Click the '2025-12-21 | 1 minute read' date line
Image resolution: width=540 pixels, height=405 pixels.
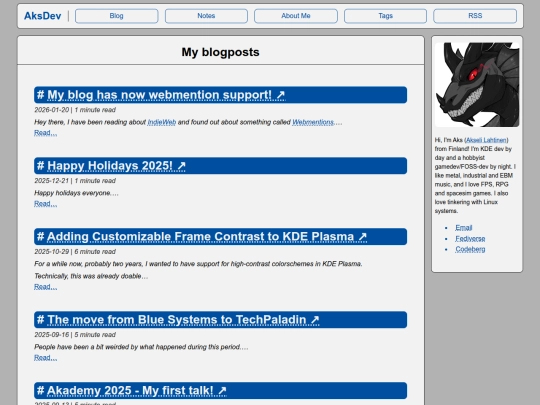coord(75,181)
